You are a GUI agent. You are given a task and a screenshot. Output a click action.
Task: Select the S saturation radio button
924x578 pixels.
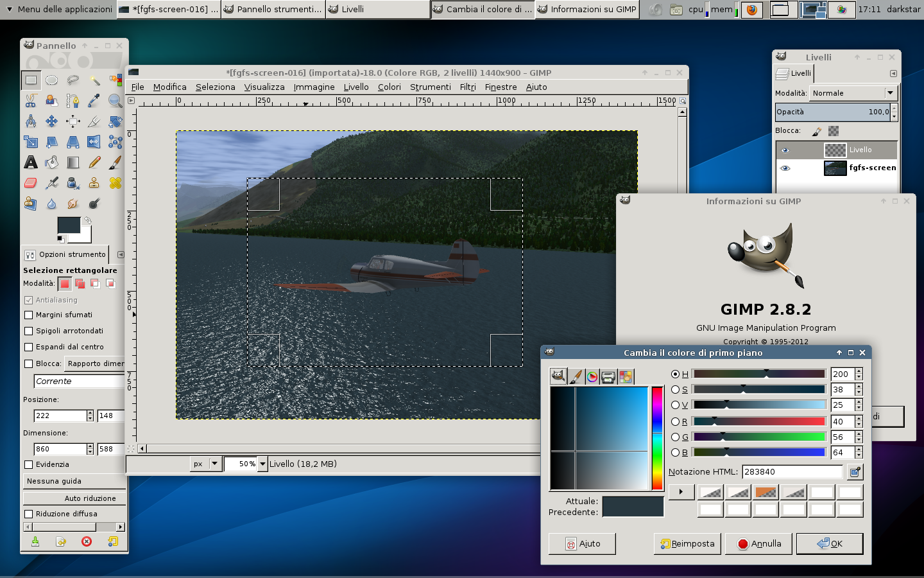[x=675, y=390]
